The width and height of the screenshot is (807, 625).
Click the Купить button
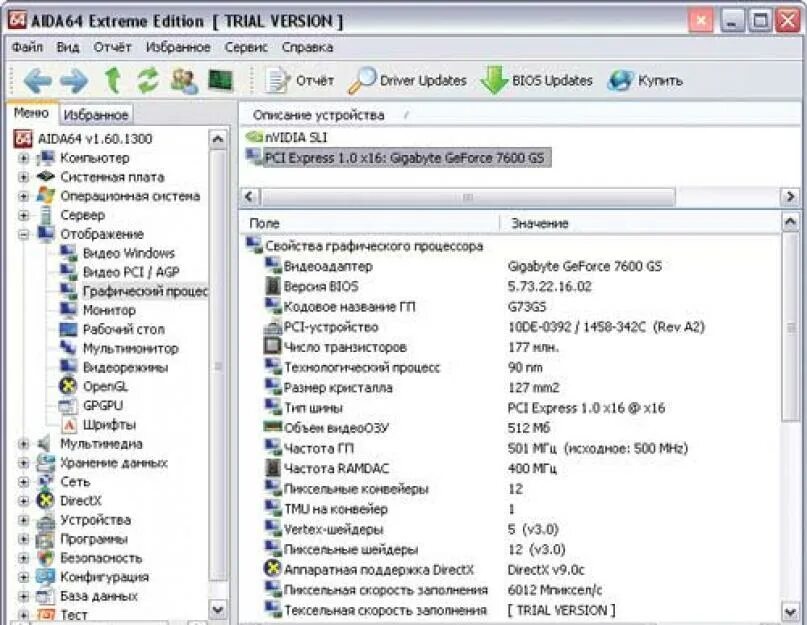click(645, 81)
